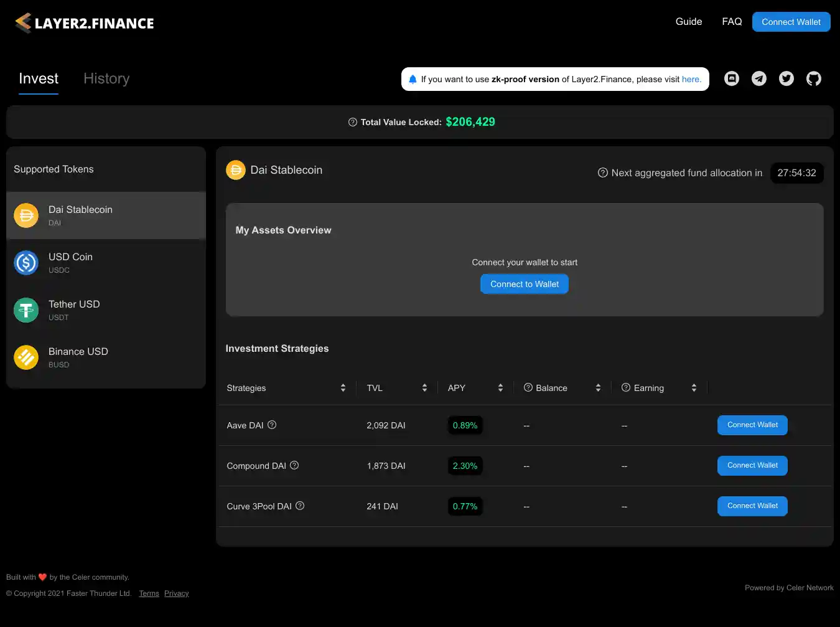
Task: Click Connect to Wallet in assets overview
Action: coord(524,284)
